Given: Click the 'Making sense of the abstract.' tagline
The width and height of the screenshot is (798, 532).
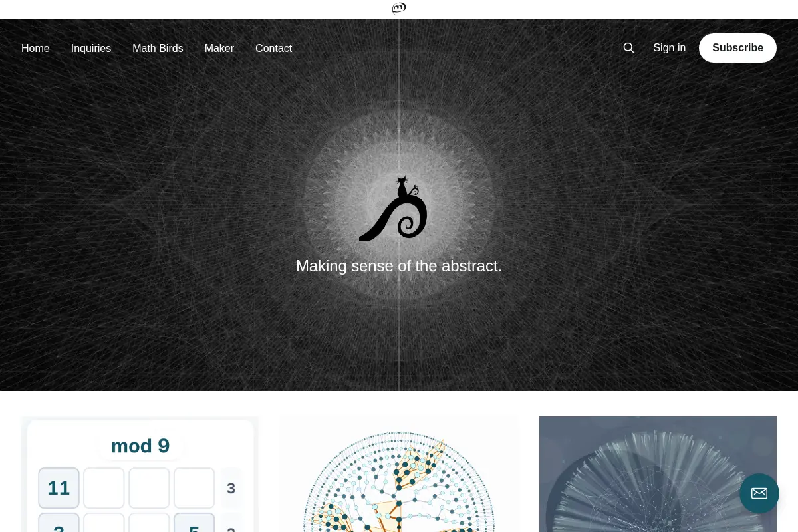Looking at the screenshot, I should 399,266.
